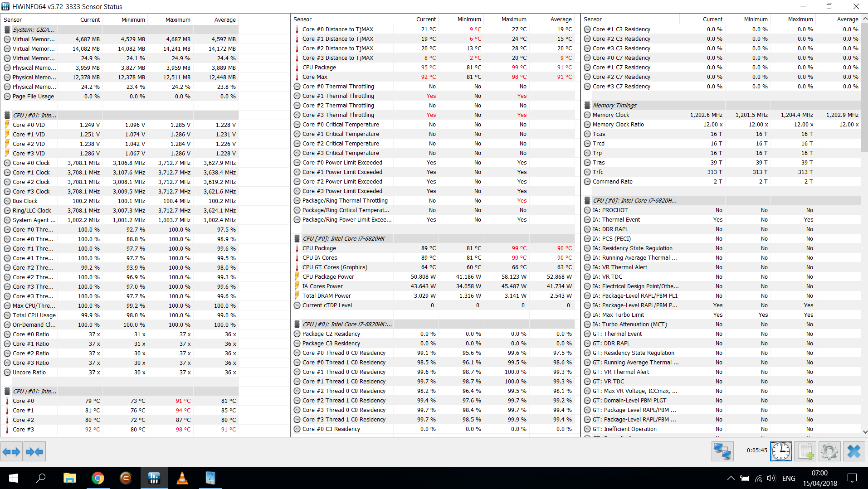The height and width of the screenshot is (489, 868).
Task: Select the System: GIGA... section header
Action: [x=120, y=29]
